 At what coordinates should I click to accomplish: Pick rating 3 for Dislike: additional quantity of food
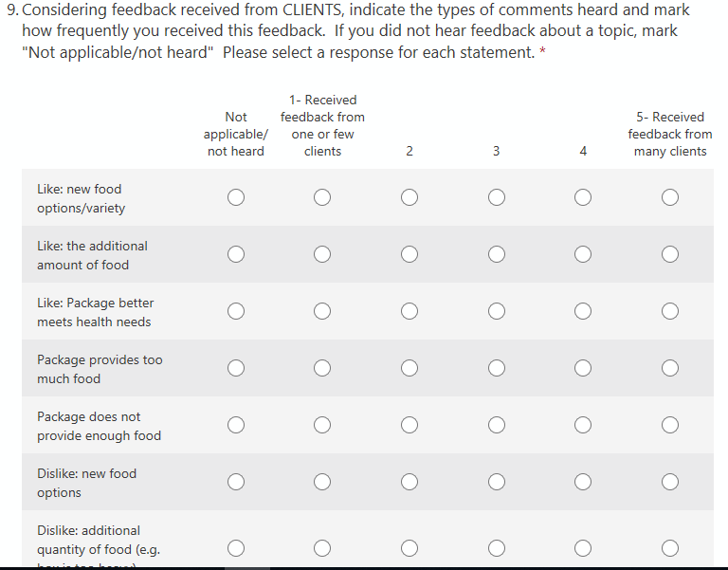[x=496, y=547]
